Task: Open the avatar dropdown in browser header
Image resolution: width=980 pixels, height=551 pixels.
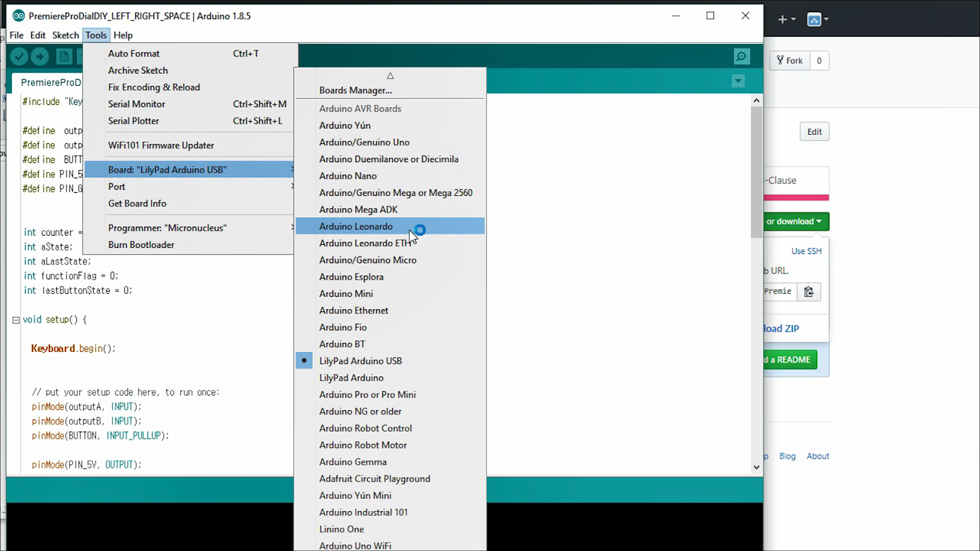Action: click(x=818, y=20)
